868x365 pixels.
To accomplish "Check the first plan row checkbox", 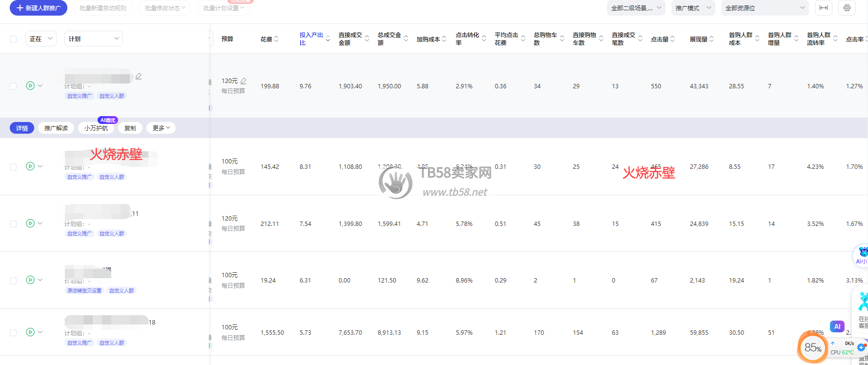I will coord(13,86).
